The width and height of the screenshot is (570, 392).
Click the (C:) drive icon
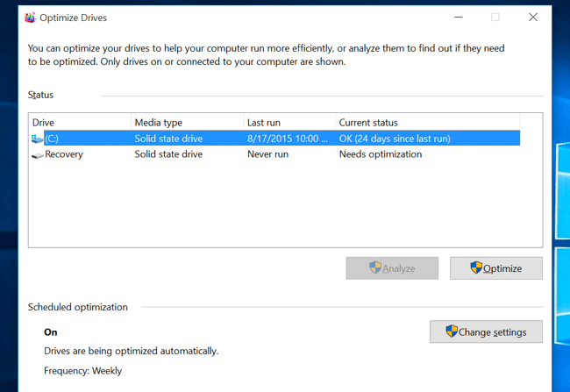pos(37,139)
